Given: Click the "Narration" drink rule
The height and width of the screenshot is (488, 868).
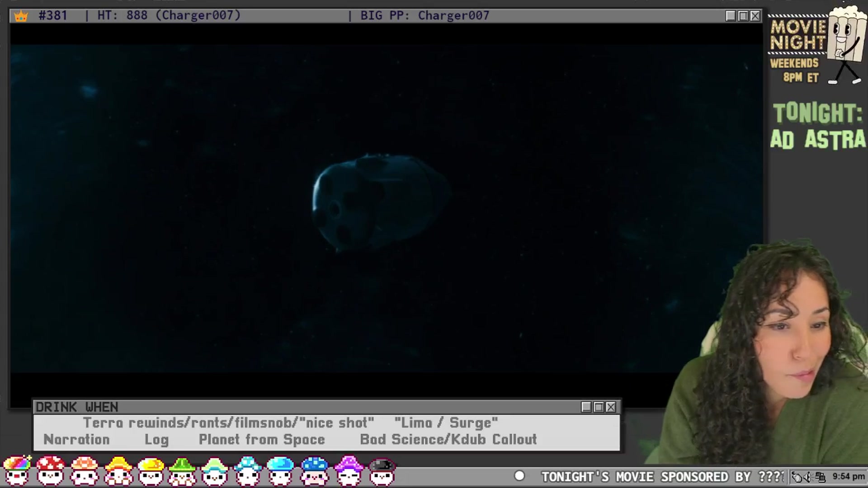Looking at the screenshot, I should (x=76, y=440).
